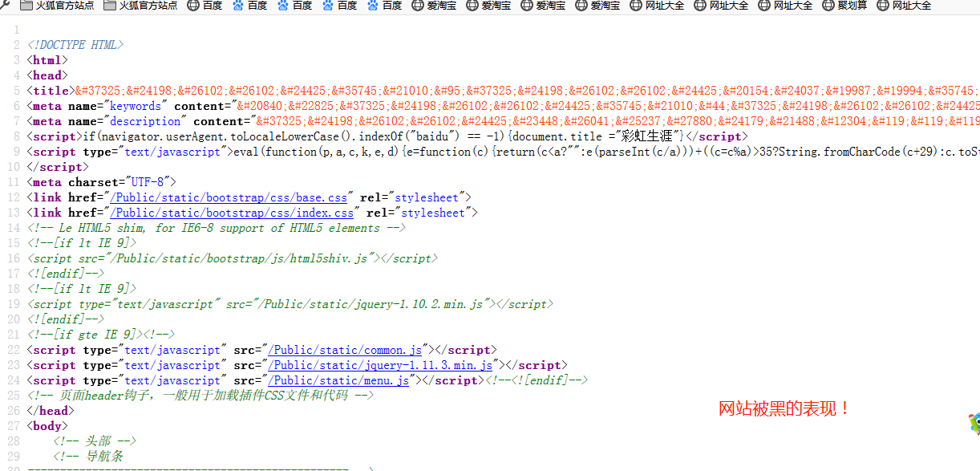The width and height of the screenshot is (980, 471).
Task: Click the closing </head> tag
Action: (51, 411)
